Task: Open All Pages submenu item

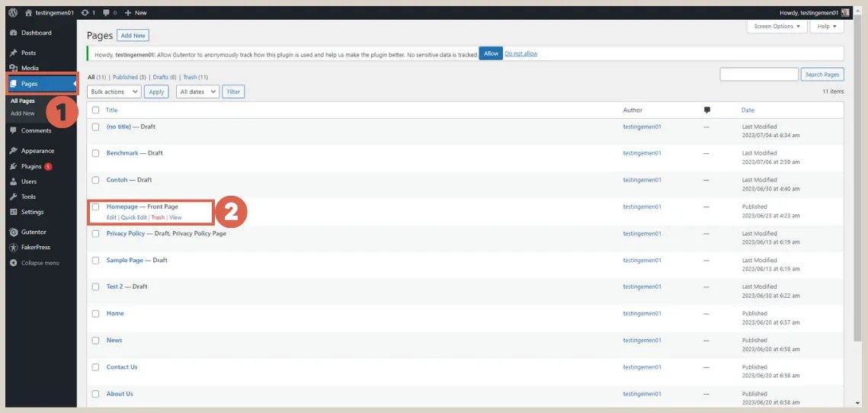Action: click(x=23, y=101)
